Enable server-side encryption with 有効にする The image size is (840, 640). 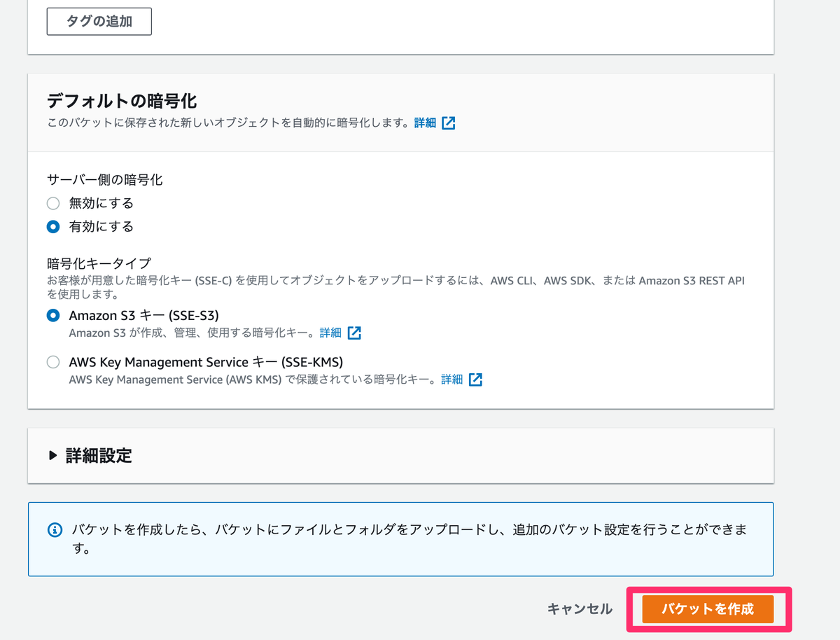click(x=52, y=226)
